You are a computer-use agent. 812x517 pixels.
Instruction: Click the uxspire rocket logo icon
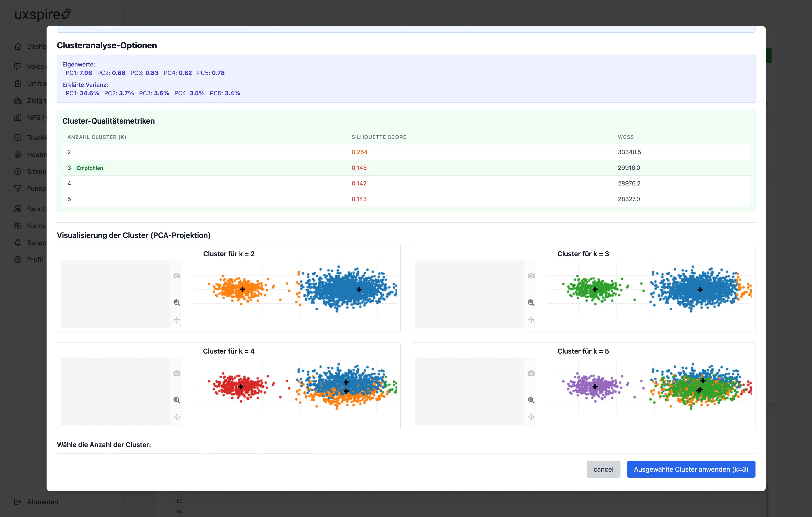66,14
